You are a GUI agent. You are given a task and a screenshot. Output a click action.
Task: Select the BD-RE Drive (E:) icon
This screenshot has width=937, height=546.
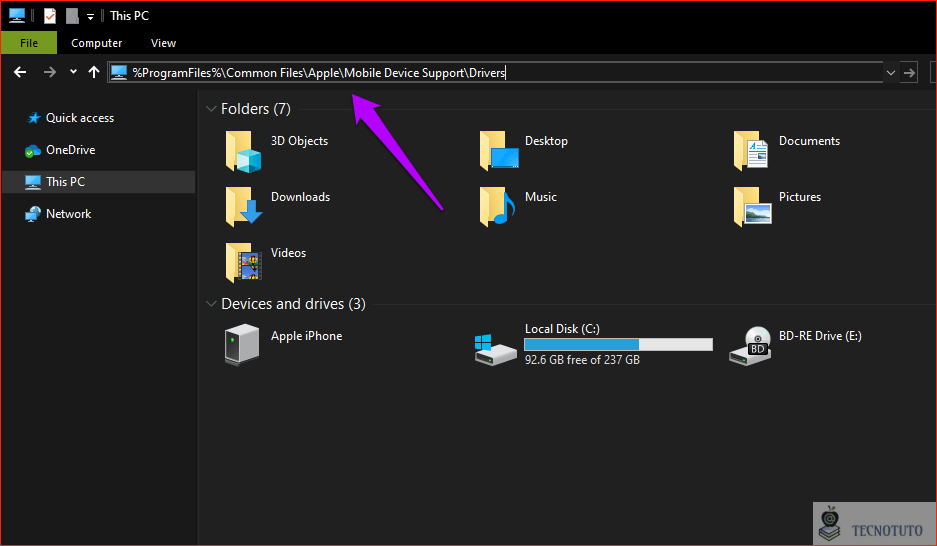point(751,346)
